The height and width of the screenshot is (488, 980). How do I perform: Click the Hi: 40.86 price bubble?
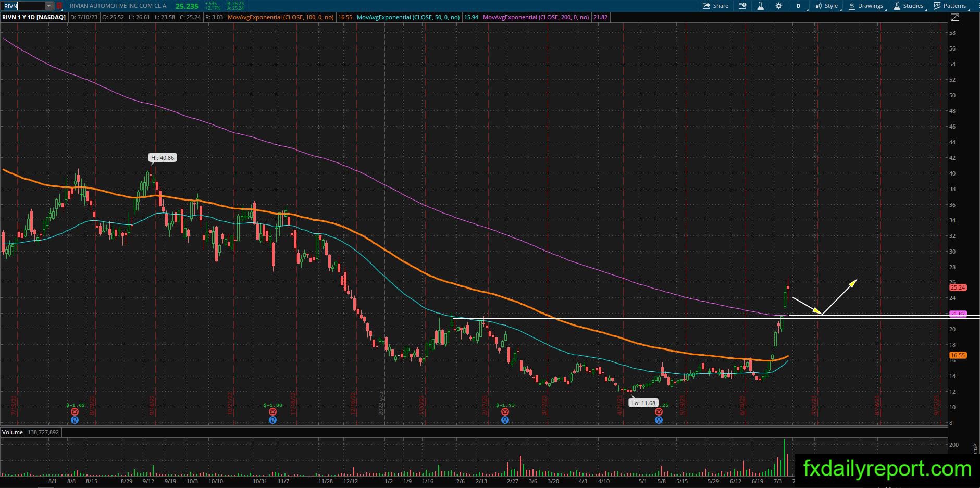[x=163, y=158]
